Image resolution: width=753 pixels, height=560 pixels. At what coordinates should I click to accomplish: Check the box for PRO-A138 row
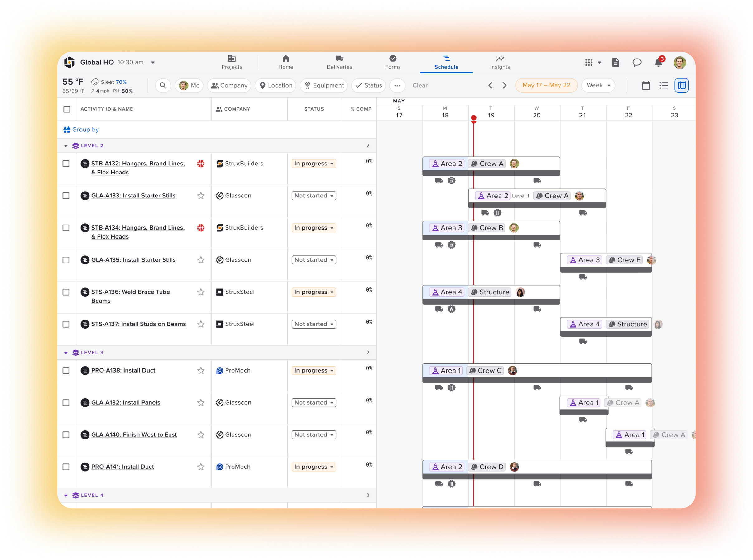[x=66, y=371]
